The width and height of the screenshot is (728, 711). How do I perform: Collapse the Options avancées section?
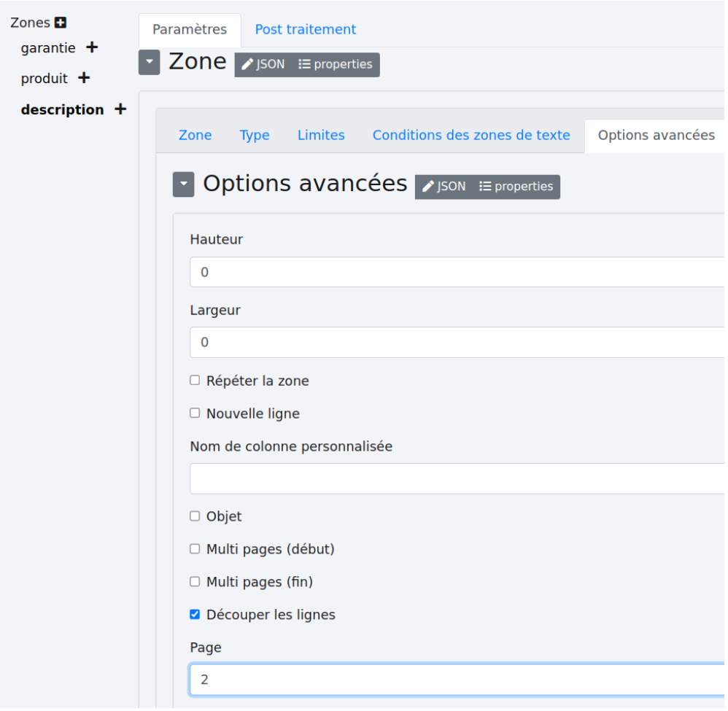coord(183,185)
